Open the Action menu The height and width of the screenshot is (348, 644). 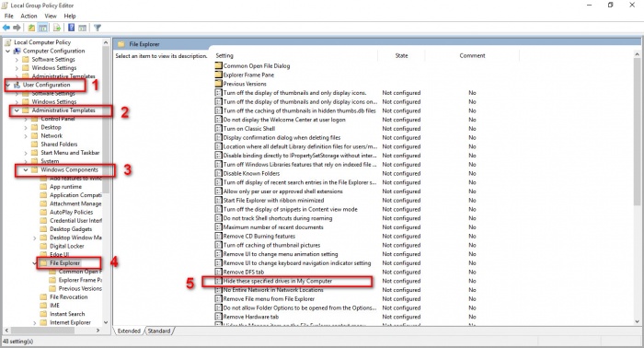(29, 16)
